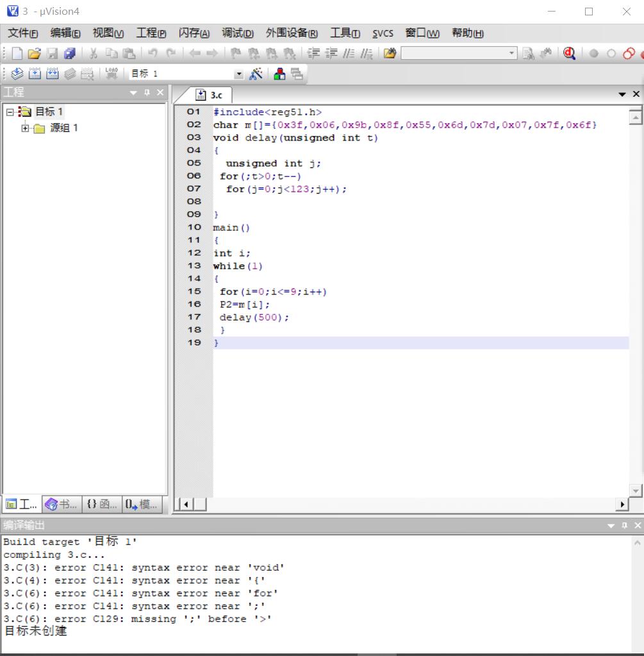The height and width of the screenshot is (656, 644).
Task: Click the batch build icon
Action: pos(70,74)
